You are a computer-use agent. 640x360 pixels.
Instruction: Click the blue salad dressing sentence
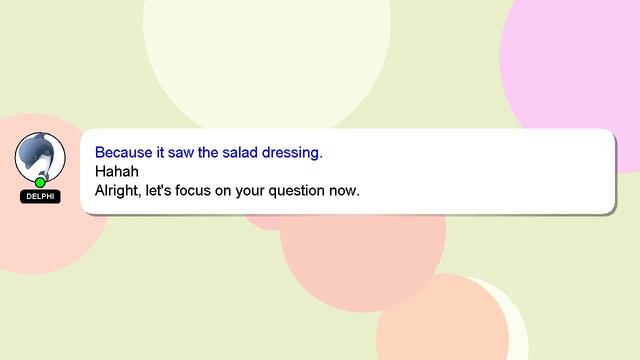[209, 152]
